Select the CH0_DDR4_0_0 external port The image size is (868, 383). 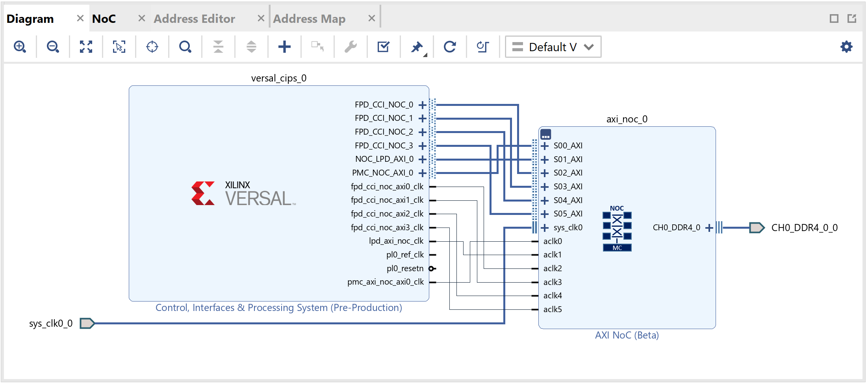[757, 228]
